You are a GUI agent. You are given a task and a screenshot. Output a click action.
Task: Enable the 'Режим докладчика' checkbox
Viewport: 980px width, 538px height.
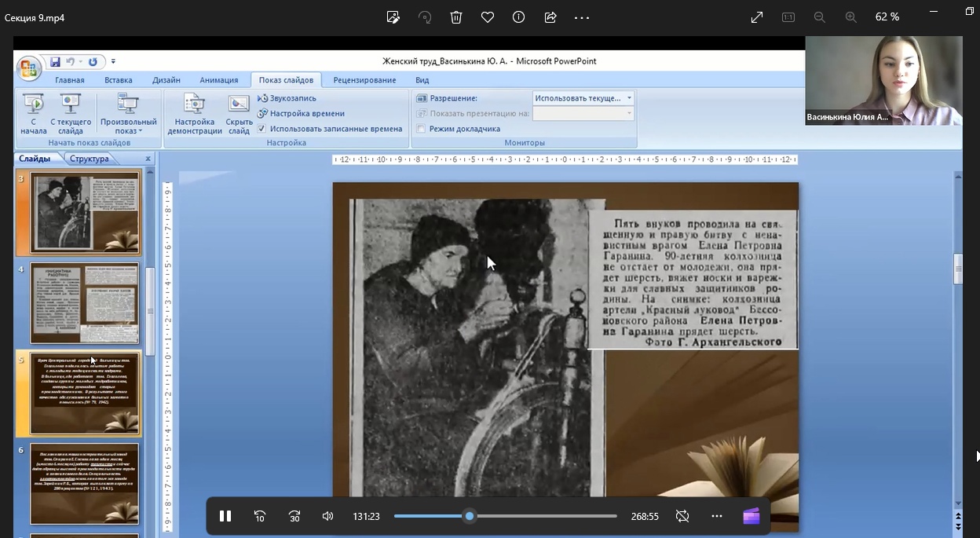(x=422, y=129)
